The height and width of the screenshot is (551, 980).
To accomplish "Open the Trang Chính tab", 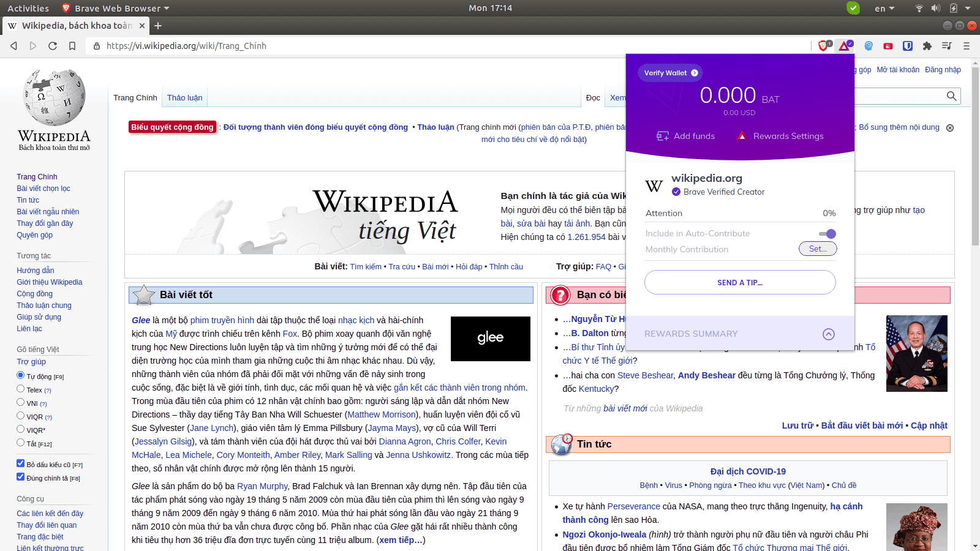I will (135, 97).
